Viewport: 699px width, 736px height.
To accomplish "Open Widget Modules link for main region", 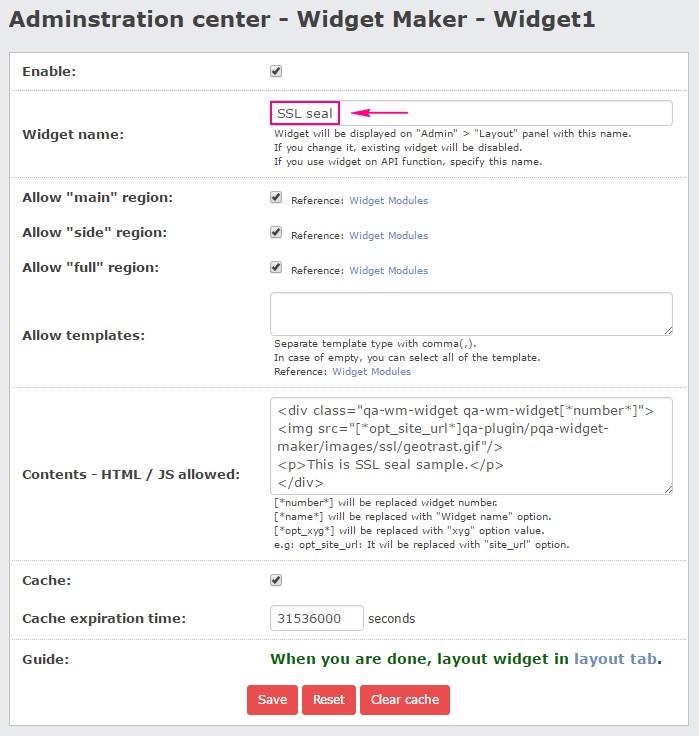I will click(388, 201).
